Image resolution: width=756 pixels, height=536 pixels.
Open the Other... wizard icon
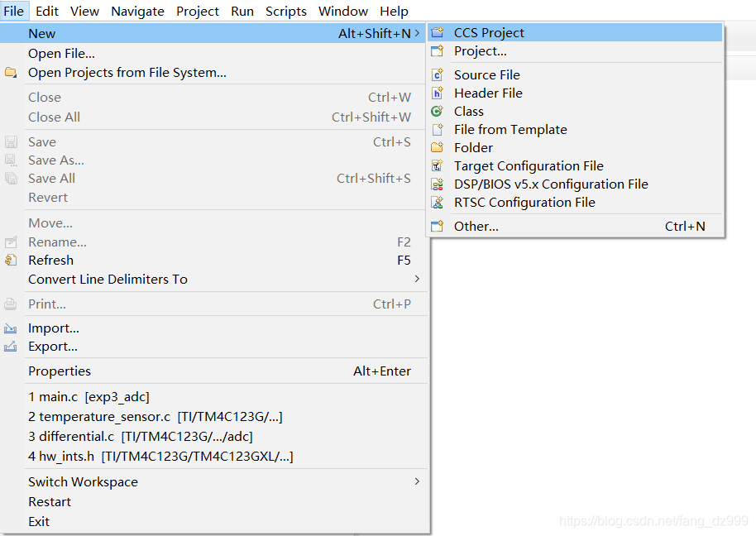tap(438, 226)
